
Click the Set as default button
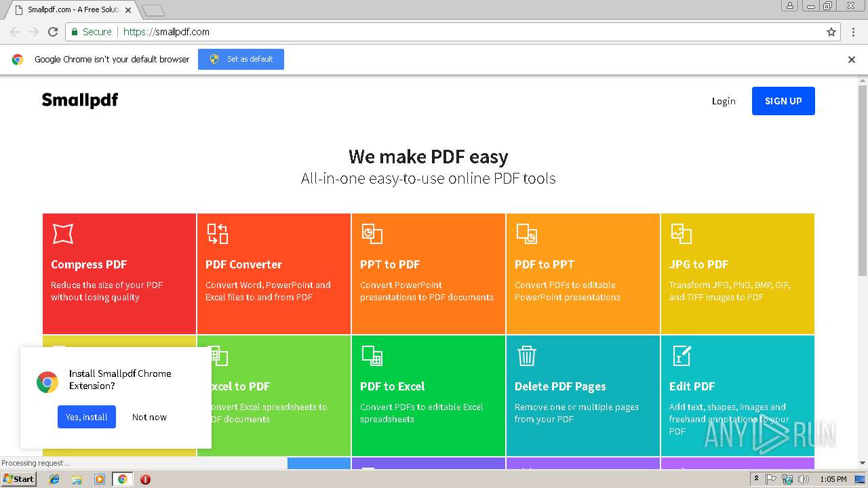(x=241, y=59)
